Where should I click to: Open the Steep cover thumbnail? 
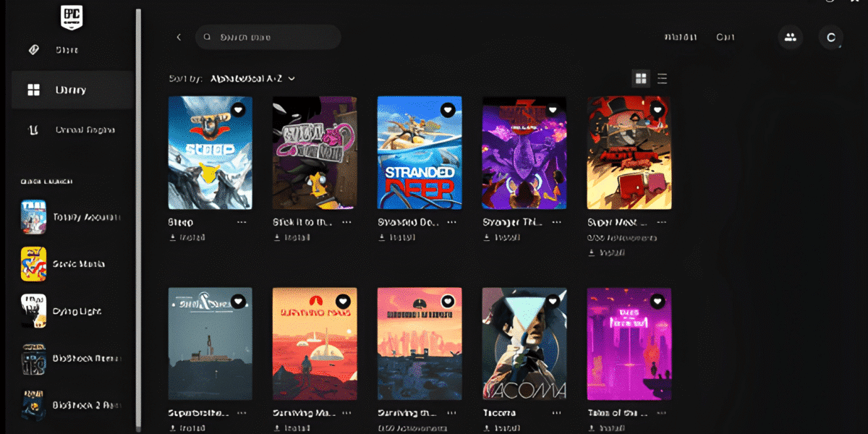(210, 153)
